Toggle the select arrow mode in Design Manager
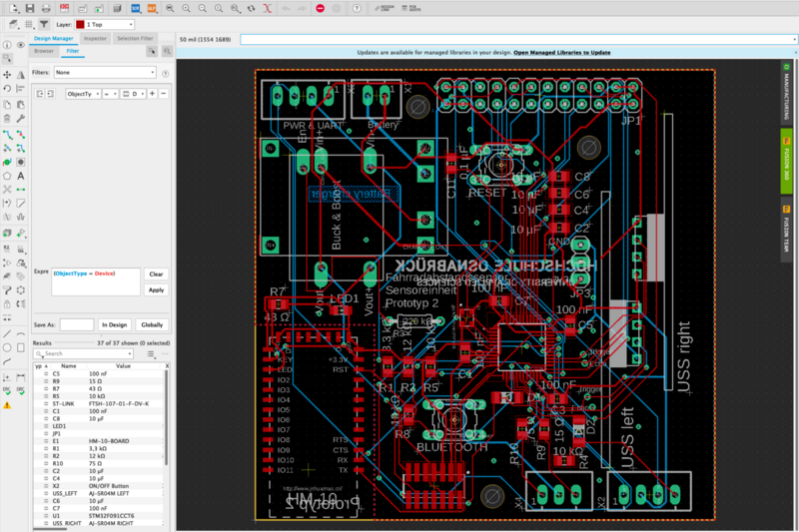This screenshot has width=799, height=532. coord(152,51)
